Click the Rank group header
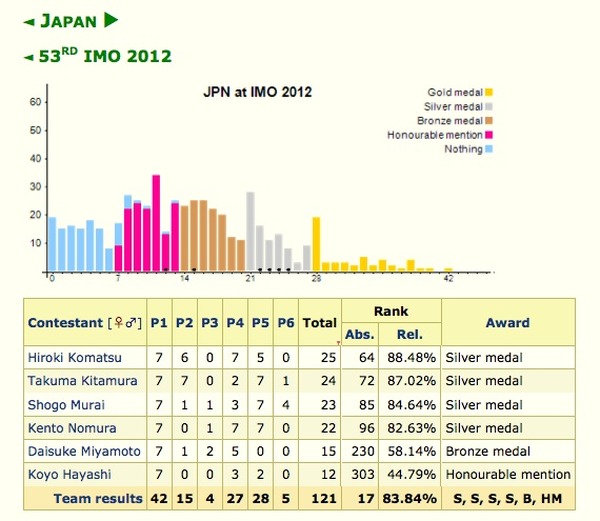The image size is (600, 521). [x=391, y=311]
